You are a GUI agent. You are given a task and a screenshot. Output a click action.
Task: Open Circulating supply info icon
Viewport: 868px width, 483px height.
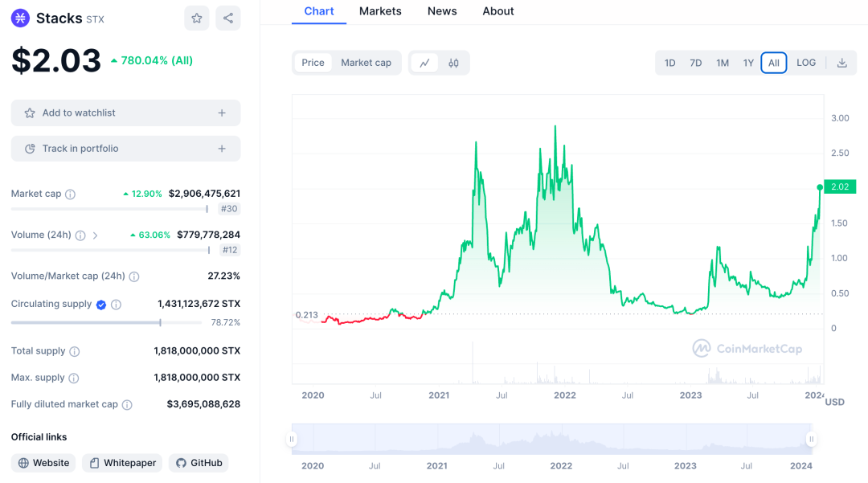(116, 305)
